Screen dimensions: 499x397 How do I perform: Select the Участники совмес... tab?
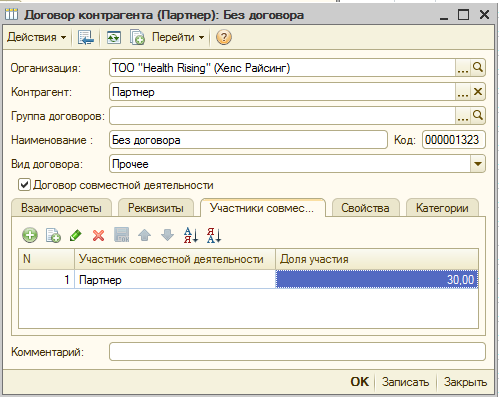262,208
